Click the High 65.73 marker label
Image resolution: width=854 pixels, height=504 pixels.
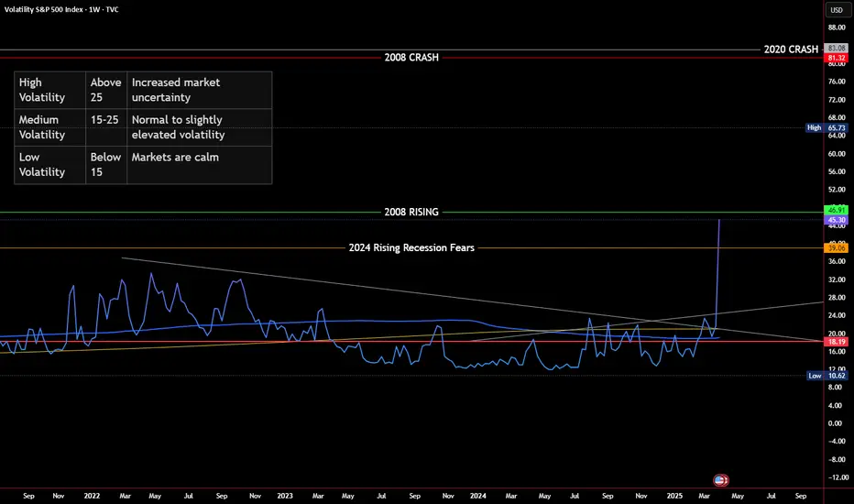(x=827, y=128)
